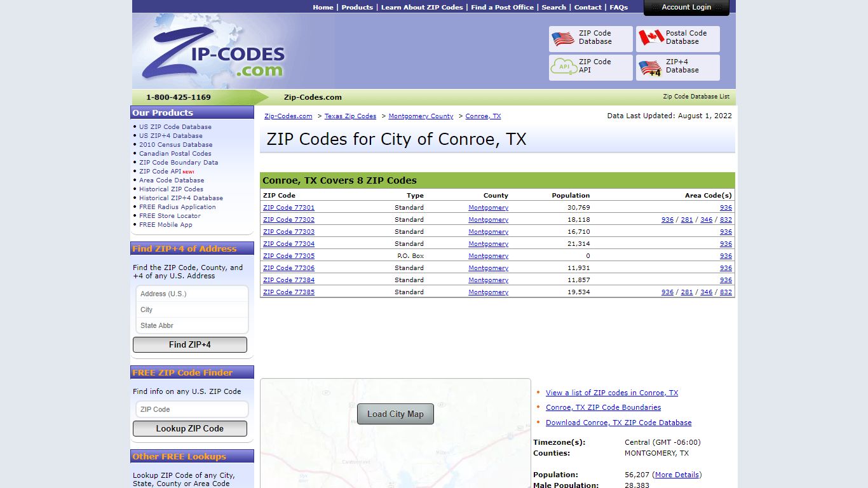Click Montgomery county in 77301 row

click(x=488, y=208)
